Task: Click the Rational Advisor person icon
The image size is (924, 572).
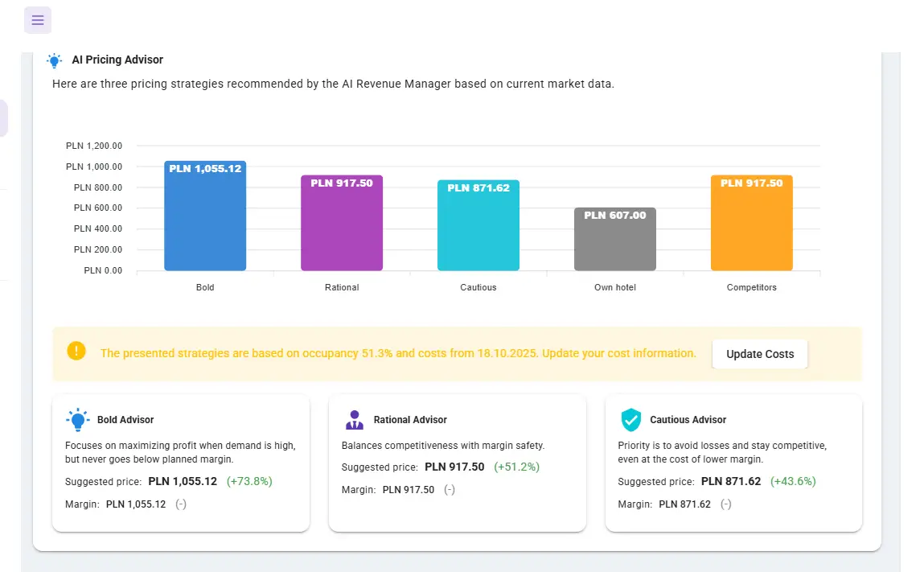Action: pos(354,419)
